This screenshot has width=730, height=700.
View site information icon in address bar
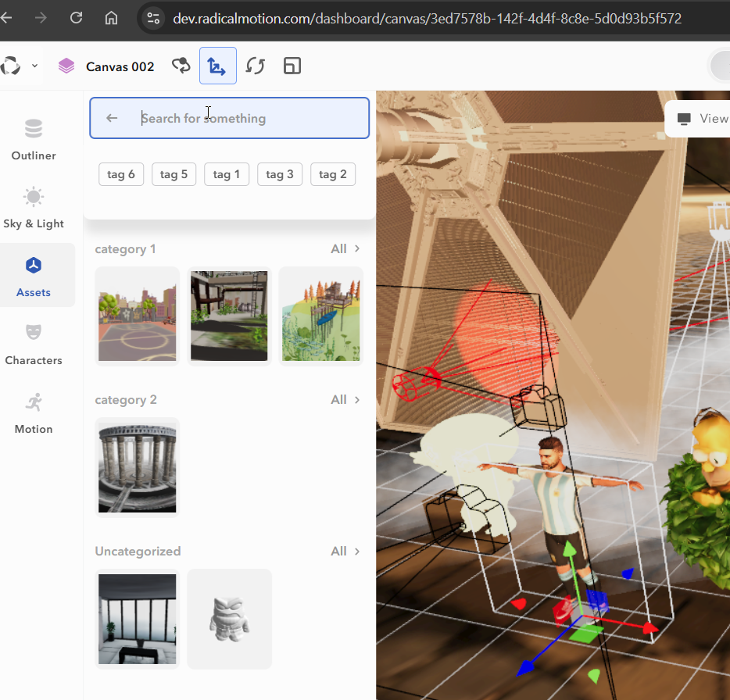(x=153, y=18)
